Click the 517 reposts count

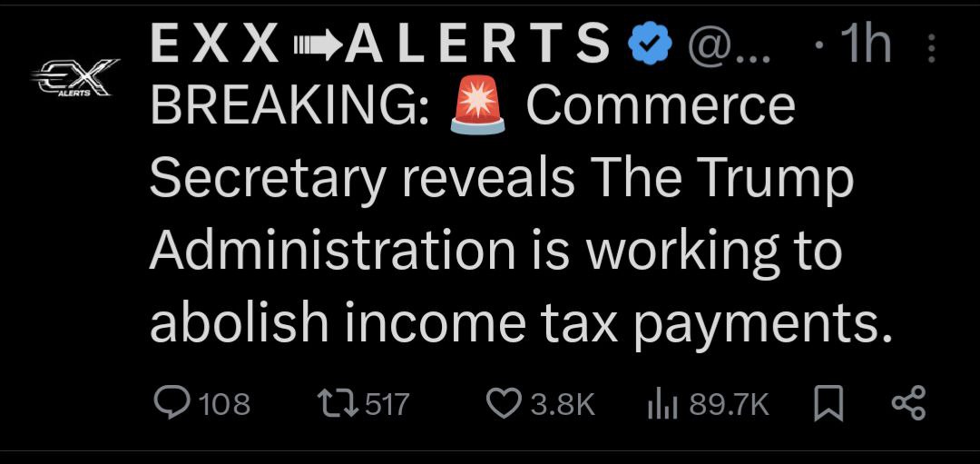387,403
